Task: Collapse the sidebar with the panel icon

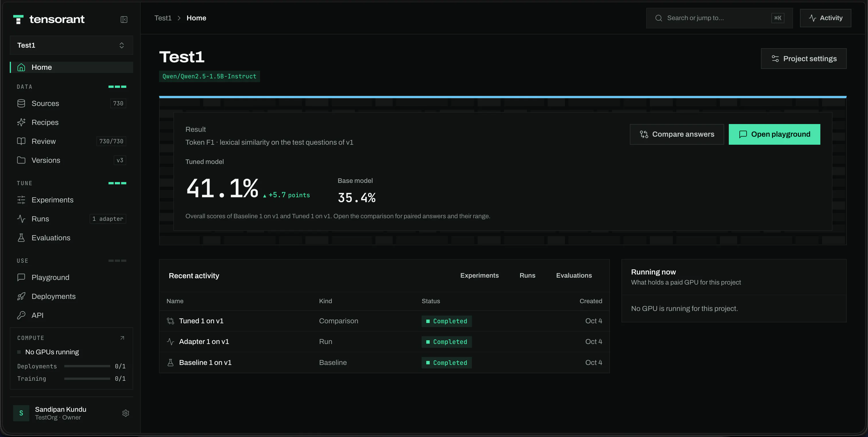Action: coord(124,20)
